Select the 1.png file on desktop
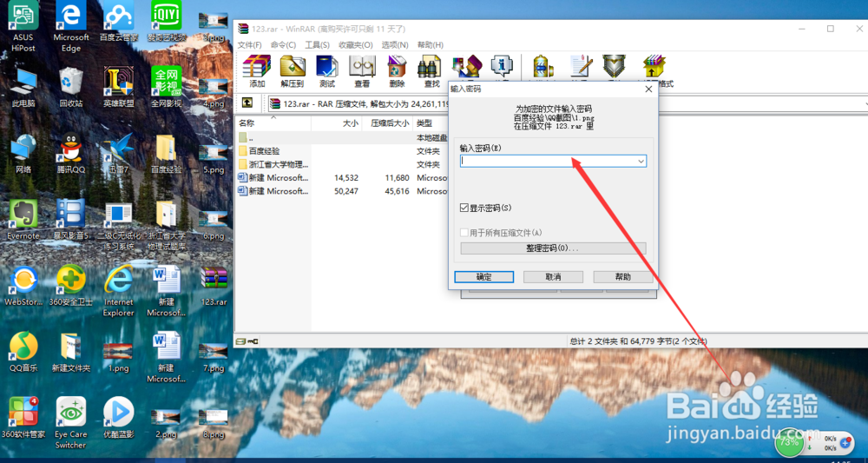 (118, 357)
